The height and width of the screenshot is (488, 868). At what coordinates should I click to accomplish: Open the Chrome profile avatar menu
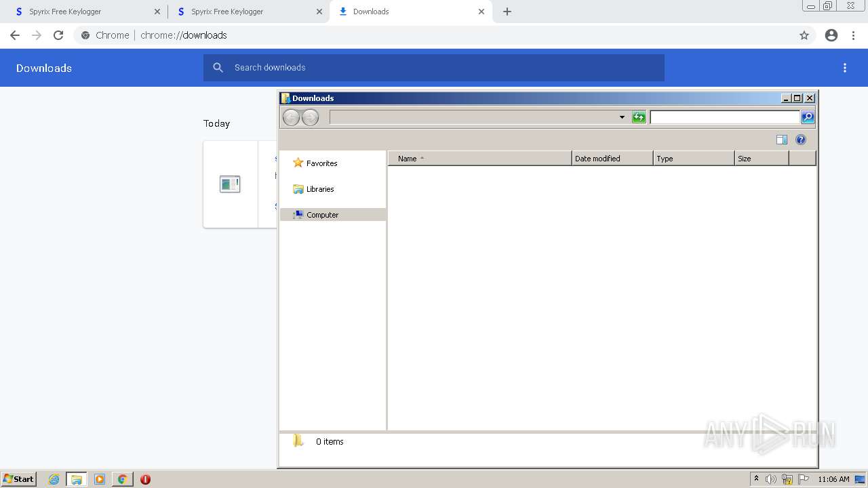(831, 35)
